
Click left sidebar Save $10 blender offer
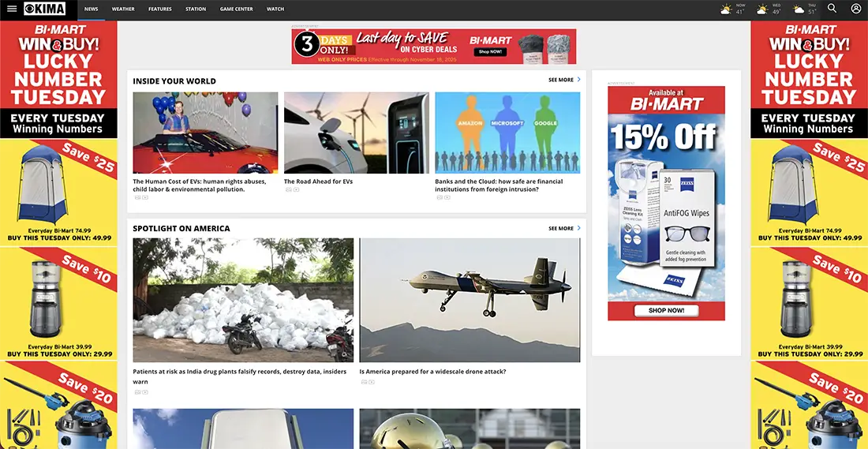tap(58, 303)
